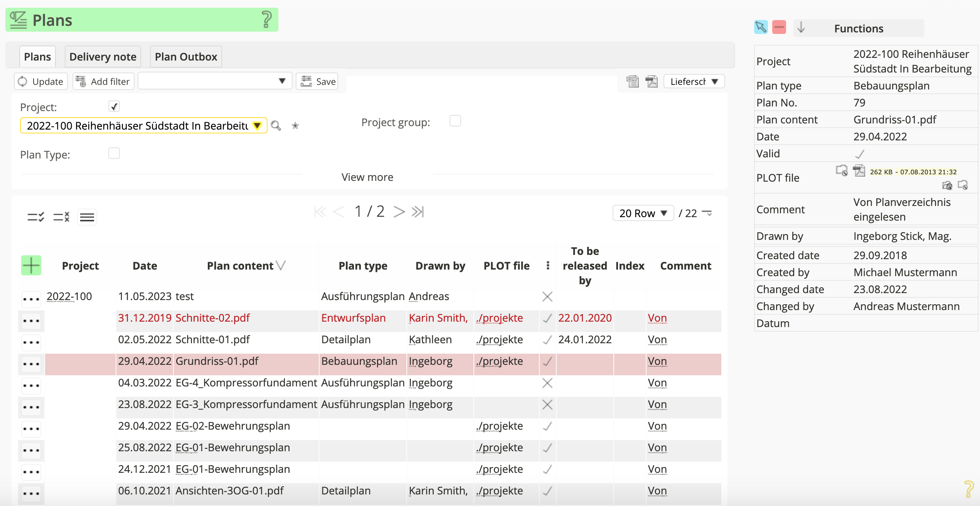Switch to the Plan Outbox tab

pyautogui.click(x=186, y=57)
